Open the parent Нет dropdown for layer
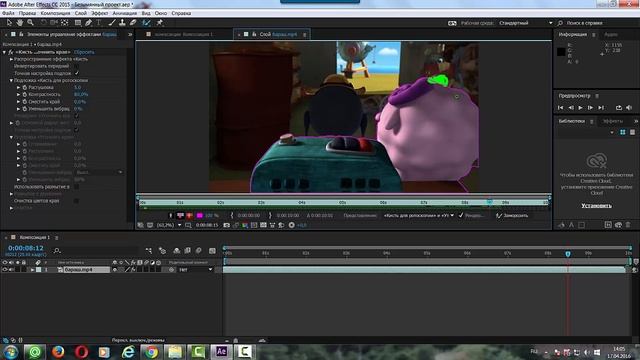Screen dimensions: 640x360 coord(195,269)
